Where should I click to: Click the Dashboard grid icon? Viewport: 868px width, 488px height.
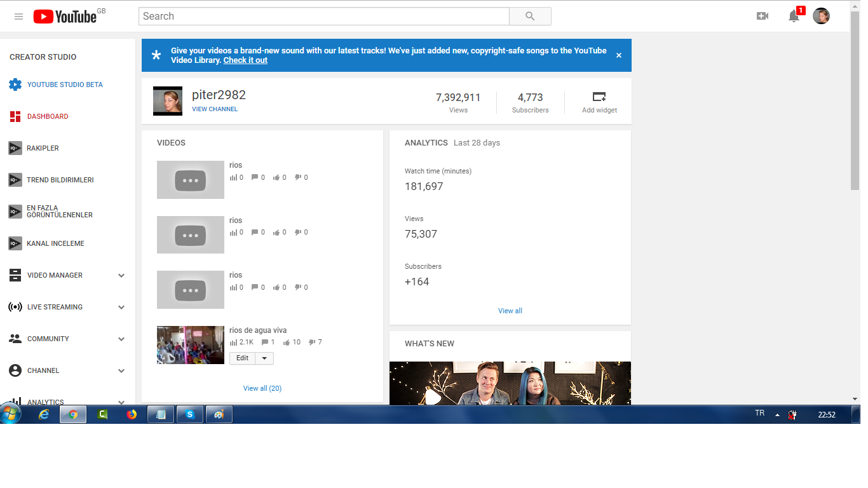(15, 116)
